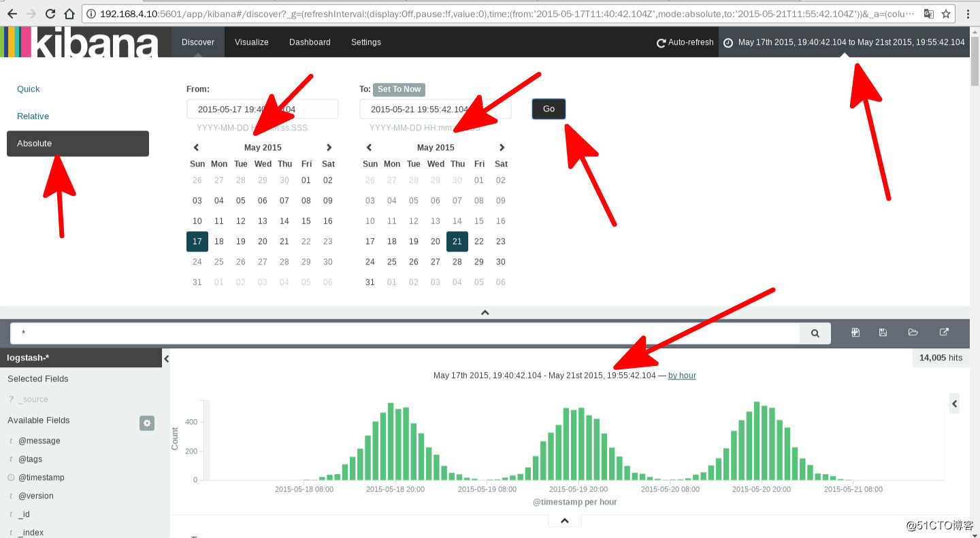
Task: Go to next month in From calendar
Action: point(329,148)
